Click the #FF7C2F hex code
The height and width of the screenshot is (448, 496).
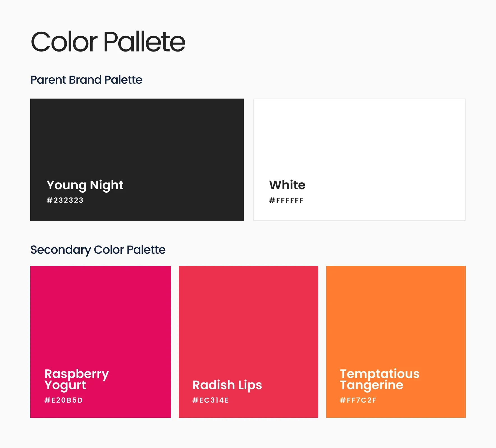[358, 400]
